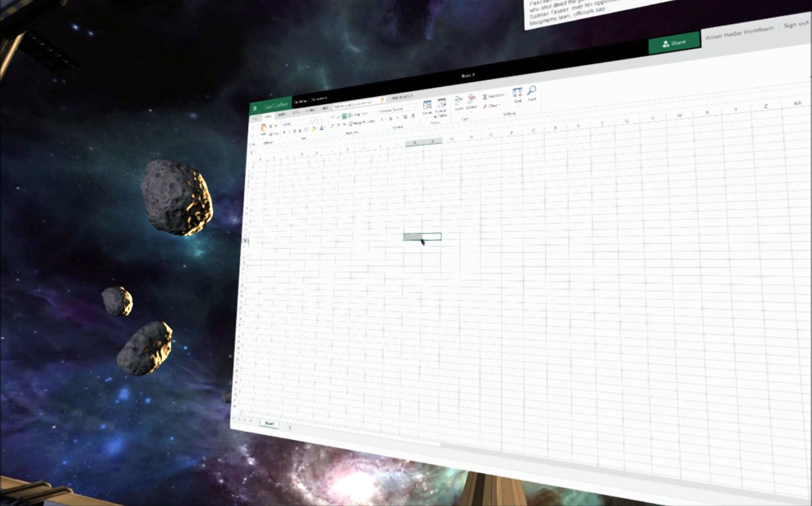812x506 pixels.
Task: Click the Insert cells icon
Action: click(459, 100)
